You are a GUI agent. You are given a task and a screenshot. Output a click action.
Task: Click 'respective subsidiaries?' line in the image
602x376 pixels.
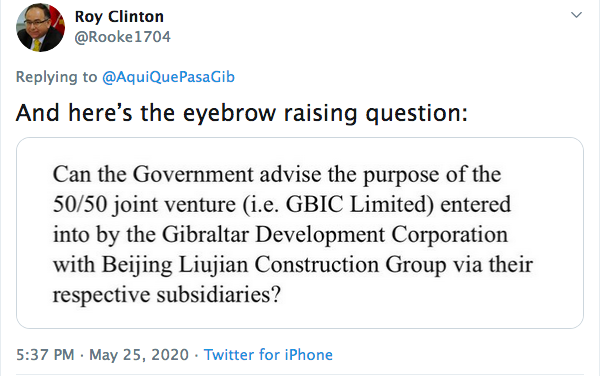(x=167, y=295)
